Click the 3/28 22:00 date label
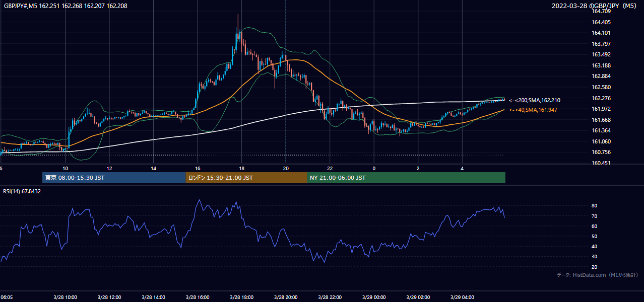644x302 pixels. (331, 297)
